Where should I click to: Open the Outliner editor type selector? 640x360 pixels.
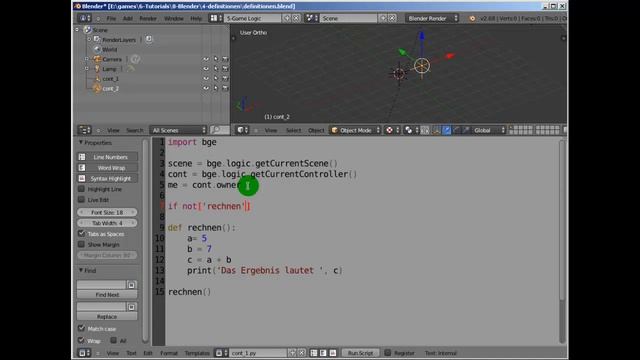pyautogui.click(x=84, y=130)
